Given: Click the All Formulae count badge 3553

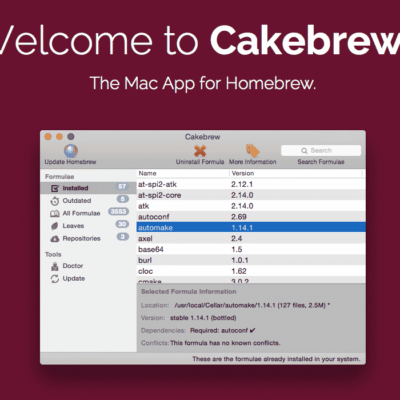Looking at the screenshot, I should [118, 212].
